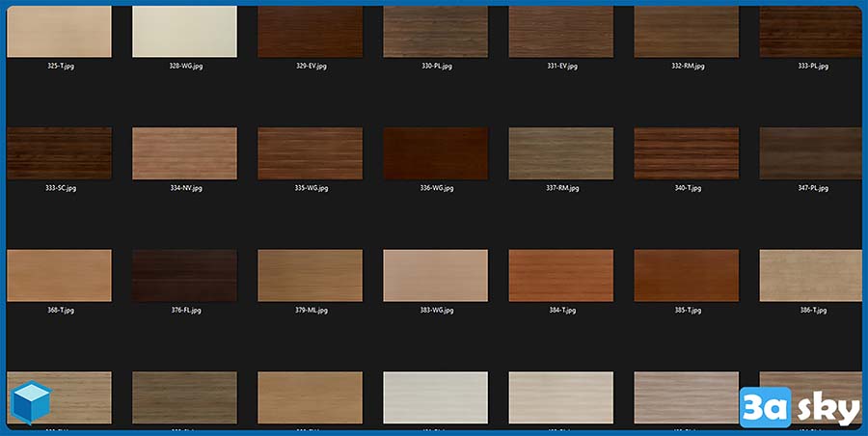Choose the 333-SC.jpg dark striped thumbnail
This screenshot has width=868, height=436.
pos(59,153)
